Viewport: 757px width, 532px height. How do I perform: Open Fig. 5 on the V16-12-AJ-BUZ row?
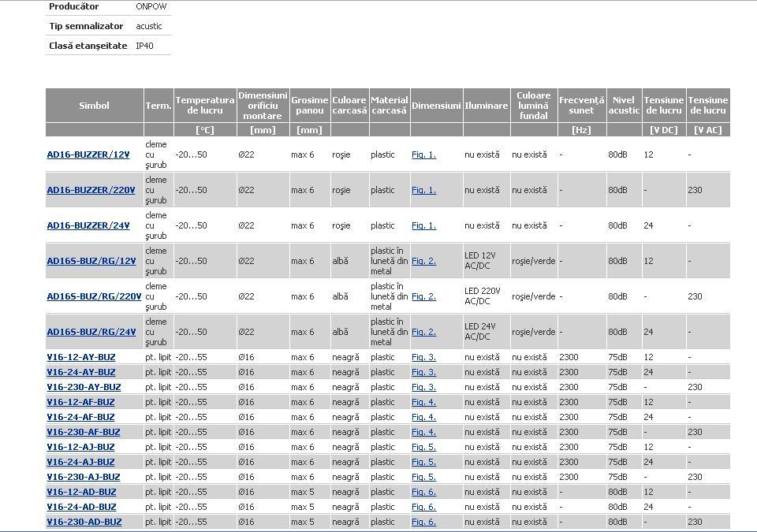tap(424, 447)
